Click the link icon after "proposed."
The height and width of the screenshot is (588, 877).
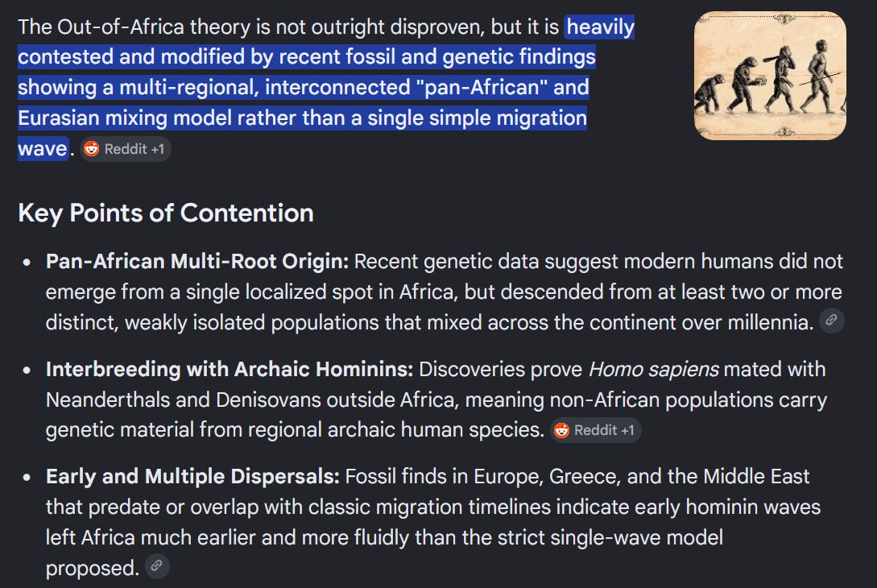click(157, 565)
